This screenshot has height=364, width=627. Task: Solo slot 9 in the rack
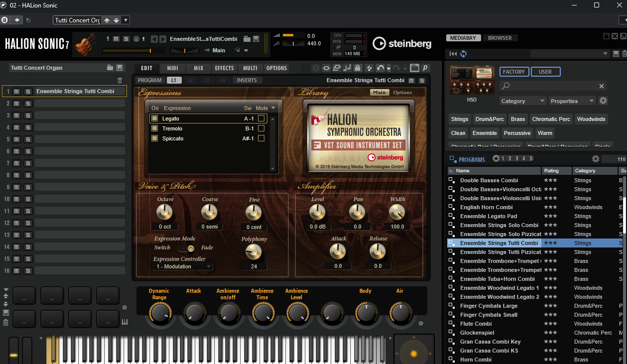28,187
